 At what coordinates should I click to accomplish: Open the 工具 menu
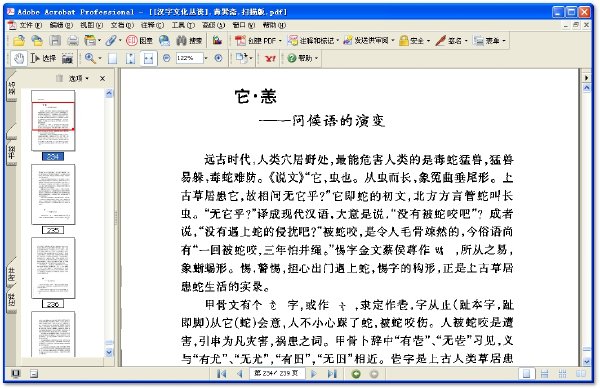click(183, 25)
